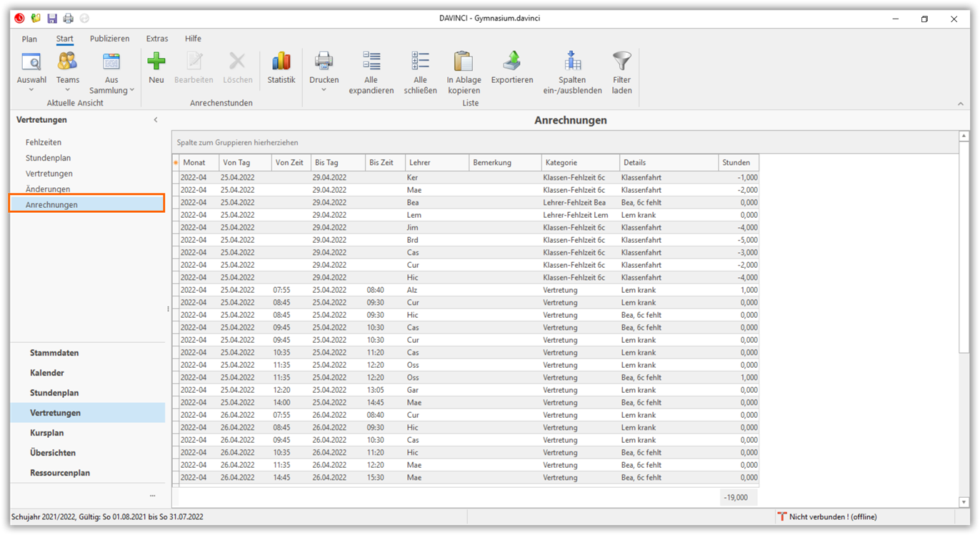980x535 pixels.
Task: Switch to the Publizieren tab
Action: (109, 39)
